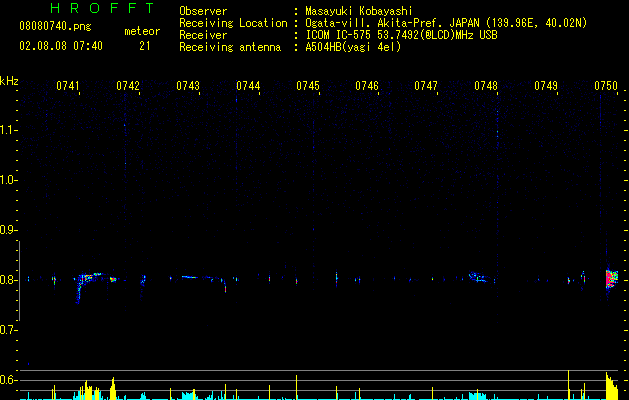Click the 0.9 frequency axis label
The width and height of the screenshot is (629, 400).
tap(8, 230)
